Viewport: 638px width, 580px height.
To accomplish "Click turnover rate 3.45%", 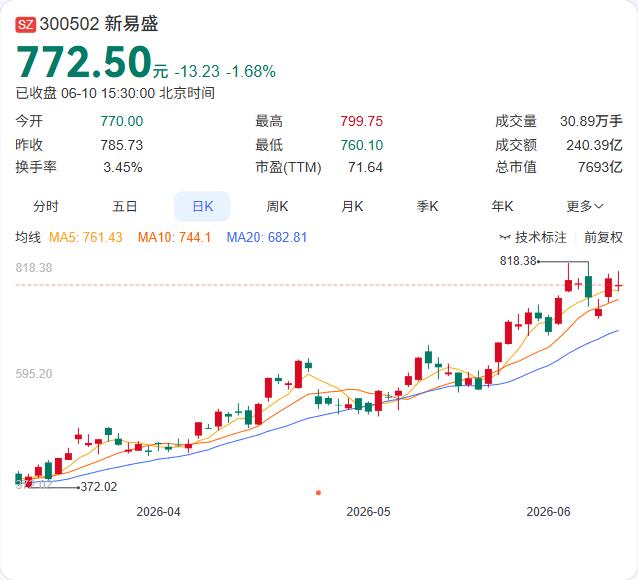I will (x=123, y=167).
